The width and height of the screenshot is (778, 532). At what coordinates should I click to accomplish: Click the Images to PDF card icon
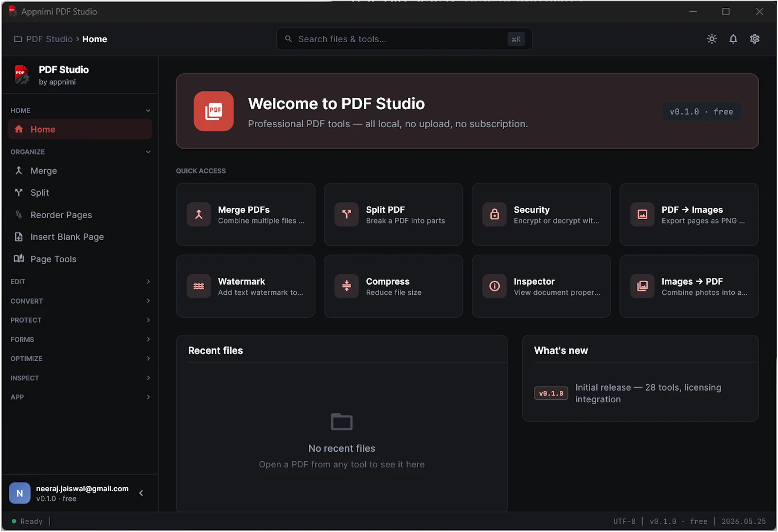coord(642,286)
